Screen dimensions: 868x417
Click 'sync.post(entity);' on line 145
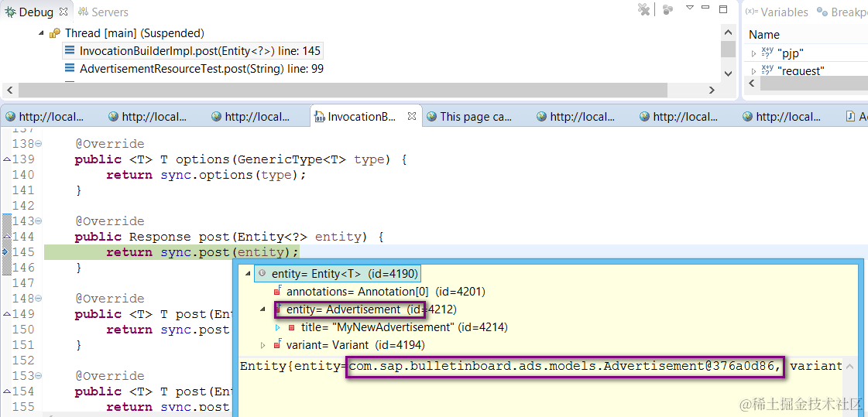[x=229, y=252]
